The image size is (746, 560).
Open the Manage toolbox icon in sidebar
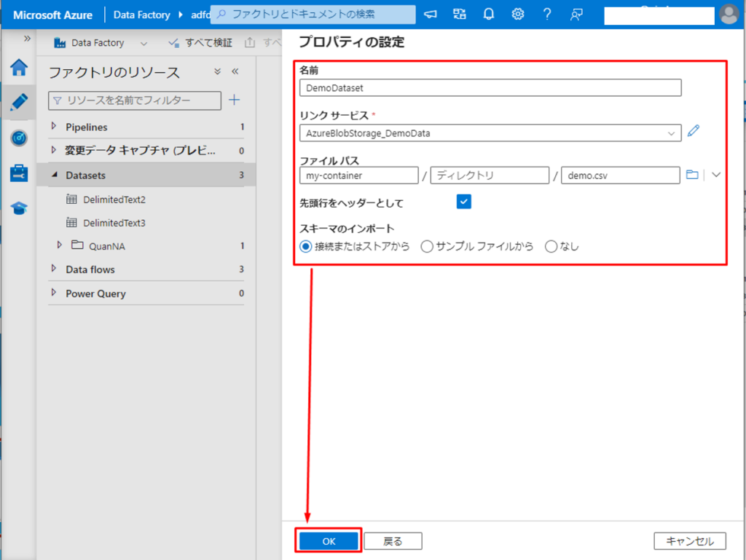tap(18, 173)
